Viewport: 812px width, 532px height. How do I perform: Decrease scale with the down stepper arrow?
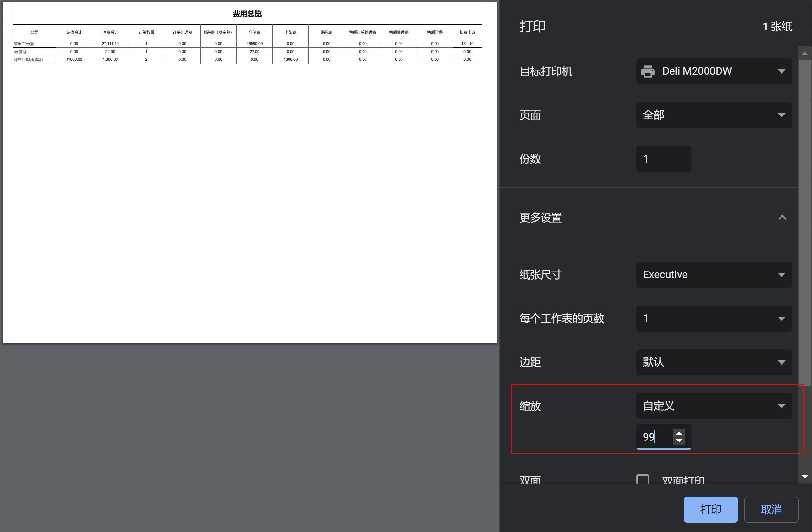click(x=679, y=441)
